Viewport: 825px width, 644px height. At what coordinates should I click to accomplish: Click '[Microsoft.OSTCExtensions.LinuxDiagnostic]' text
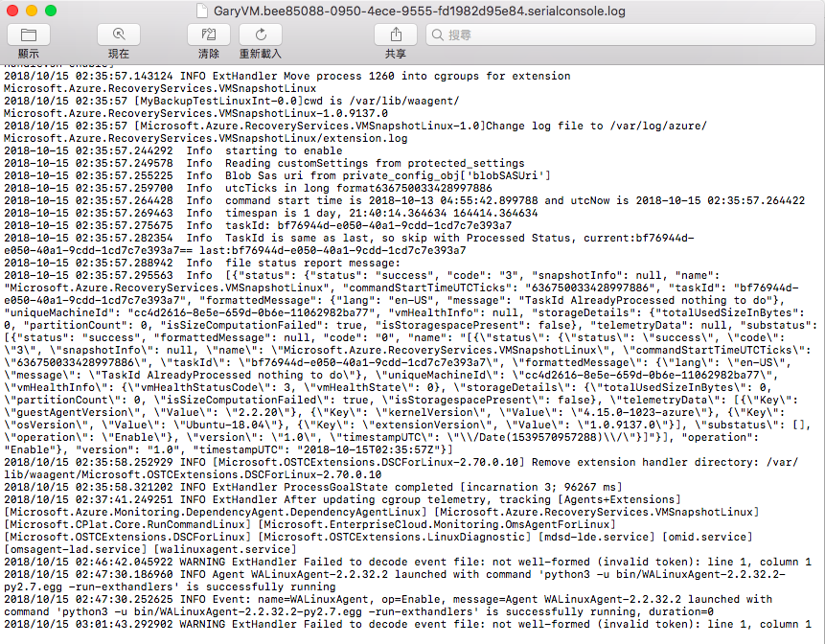(394, 538)
